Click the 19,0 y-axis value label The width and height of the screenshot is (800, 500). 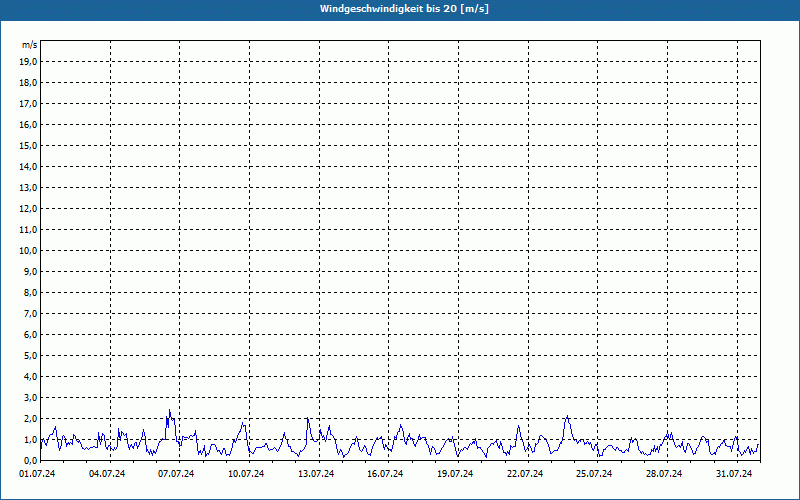point(29,62)
